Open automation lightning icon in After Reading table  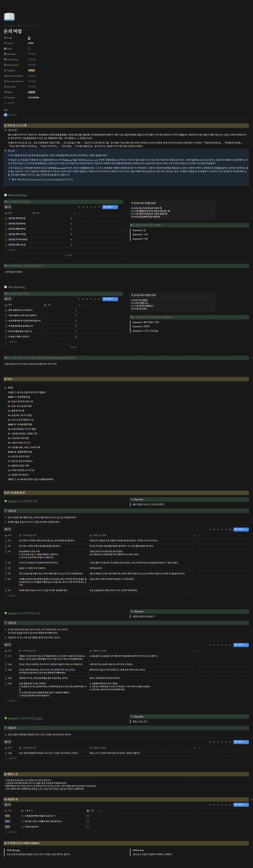pyautogui.click(x=87, y=299)
